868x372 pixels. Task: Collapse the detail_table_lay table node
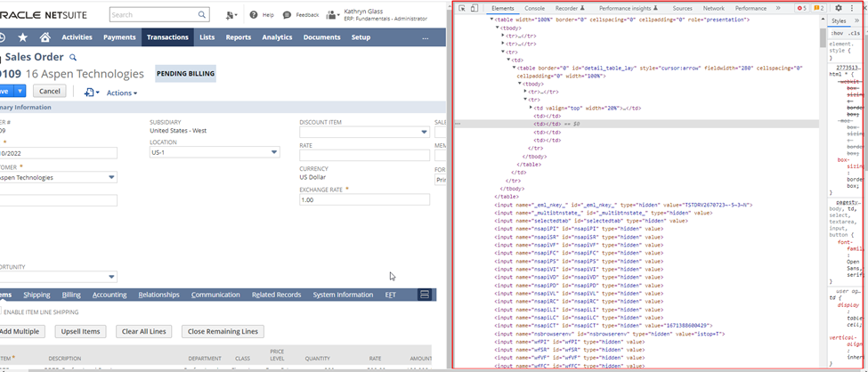(514, 68)
